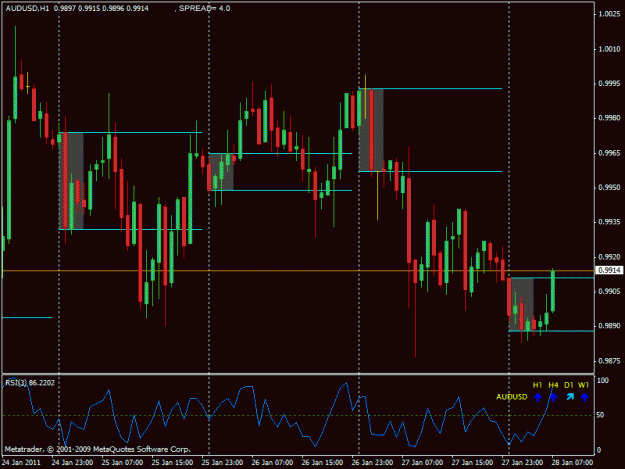
Task: Click the 25 Jan 07:00 time label
Action: point(122,462)
